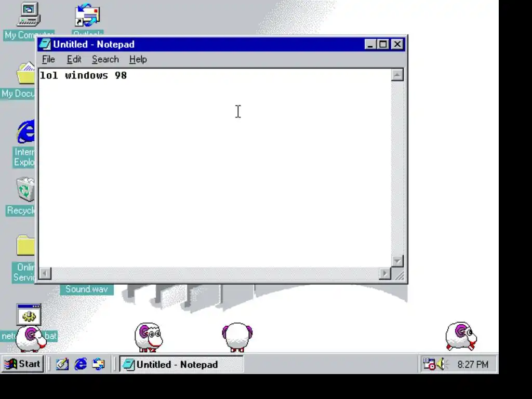
Task: Click the sheep seen from behind
Action: click(x=237, y=337)
